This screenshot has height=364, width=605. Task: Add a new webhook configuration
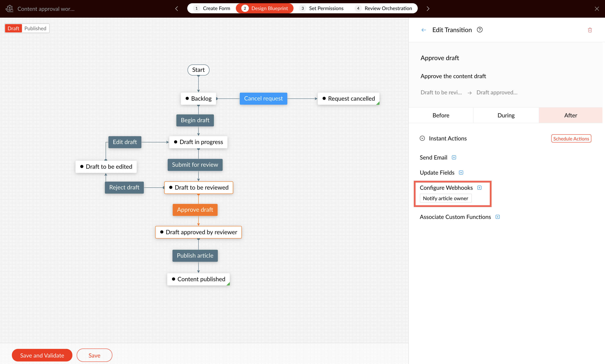(x=479, y=188)
